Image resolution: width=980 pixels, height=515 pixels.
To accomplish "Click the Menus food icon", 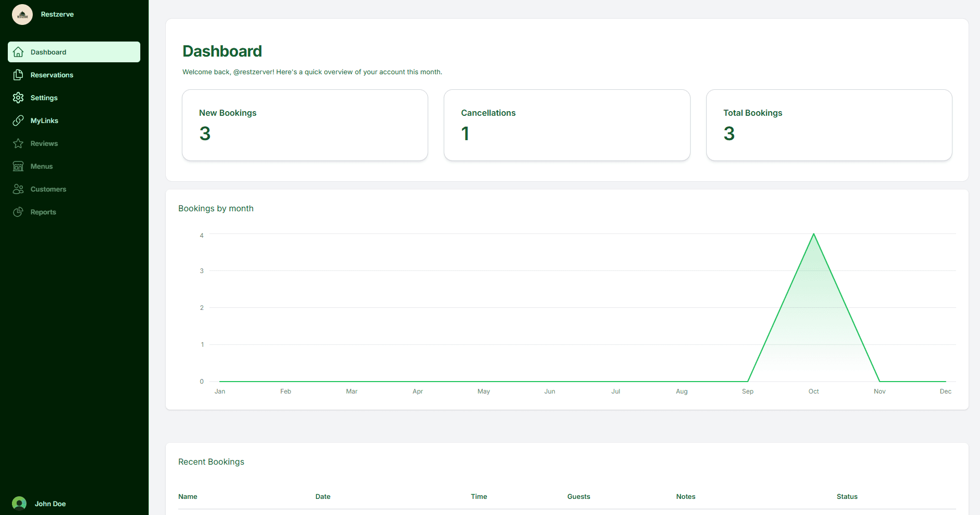I will tap(18, 166).
